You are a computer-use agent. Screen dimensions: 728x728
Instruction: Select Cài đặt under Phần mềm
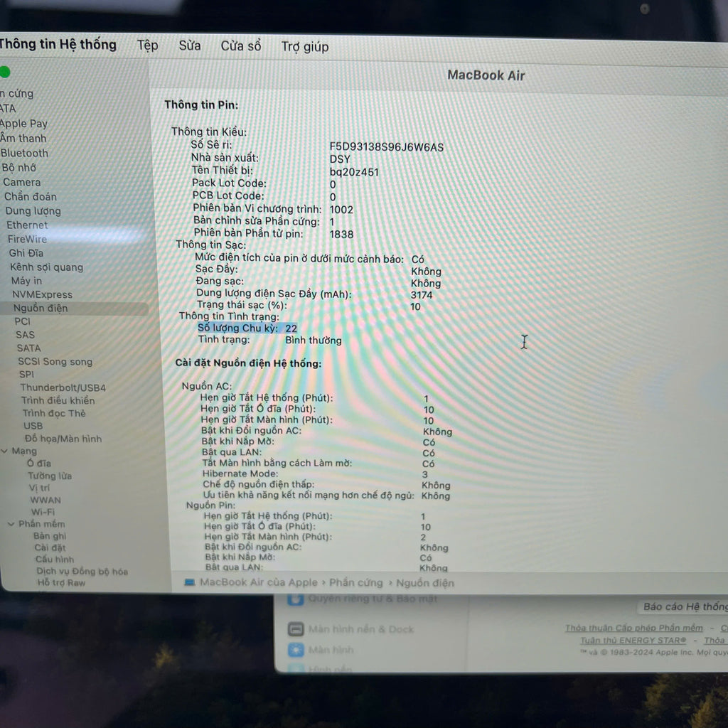(x=50, y=548)
